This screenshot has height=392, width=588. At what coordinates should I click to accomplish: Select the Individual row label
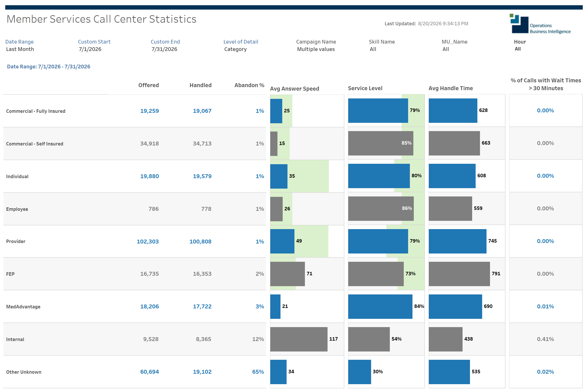coord(17,176)
